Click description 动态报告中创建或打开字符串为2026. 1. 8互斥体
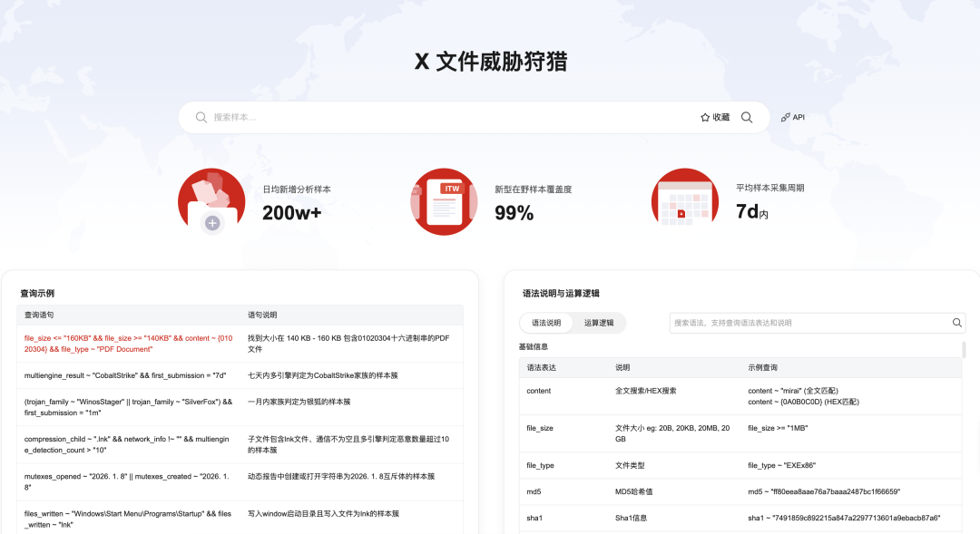 tap(341, 476)
